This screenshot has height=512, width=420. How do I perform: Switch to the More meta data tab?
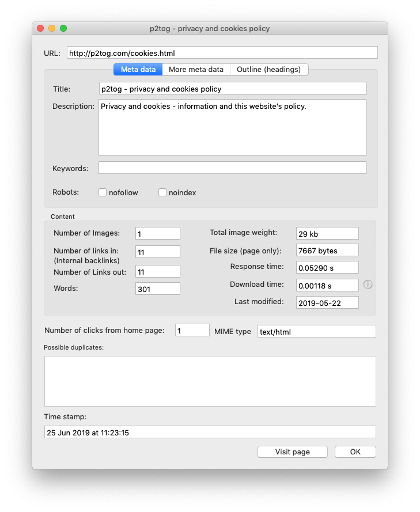point(196,70)
